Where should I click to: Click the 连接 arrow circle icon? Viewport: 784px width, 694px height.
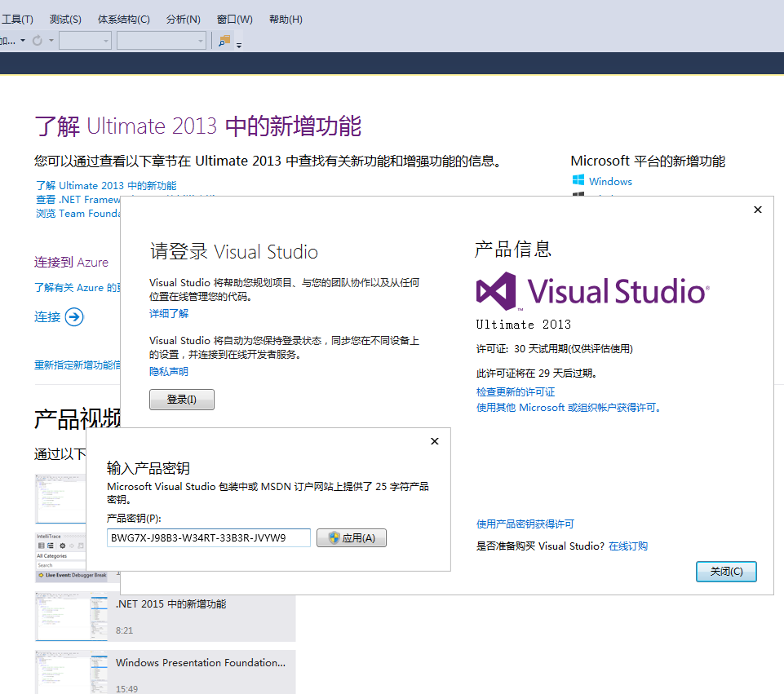click(74, 316)
